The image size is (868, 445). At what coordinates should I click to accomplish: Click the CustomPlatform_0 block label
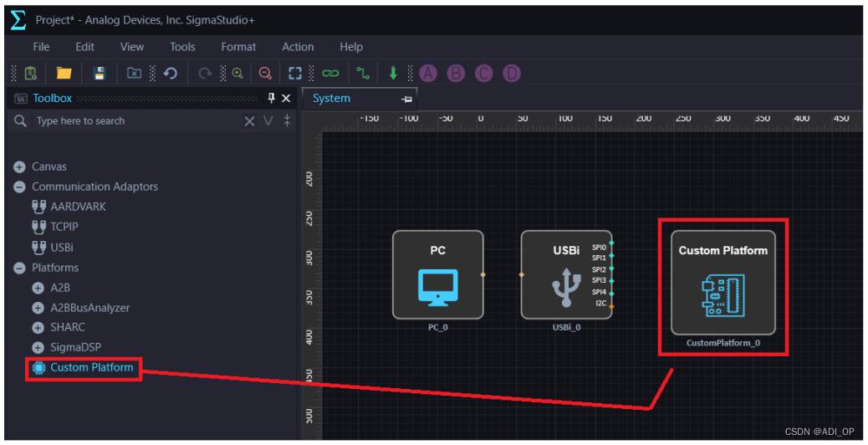tap(723, 343)
